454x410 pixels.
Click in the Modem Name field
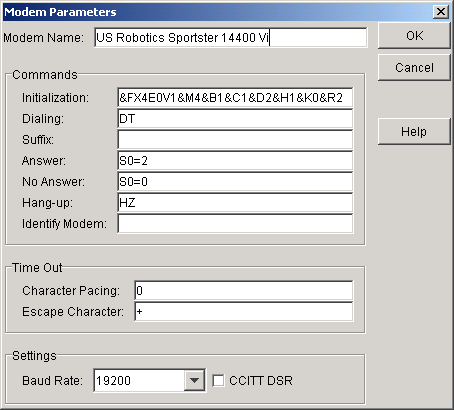coord(231,37)
